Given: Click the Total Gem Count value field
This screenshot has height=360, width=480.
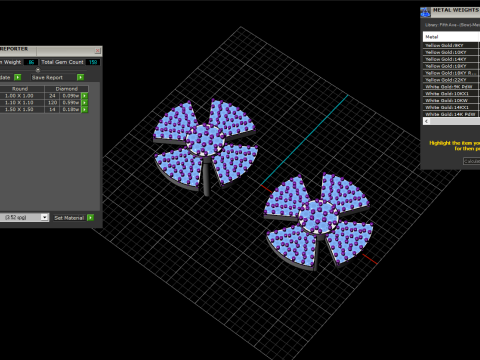Looking at the screenshot, I should click(x=93, y=62).
